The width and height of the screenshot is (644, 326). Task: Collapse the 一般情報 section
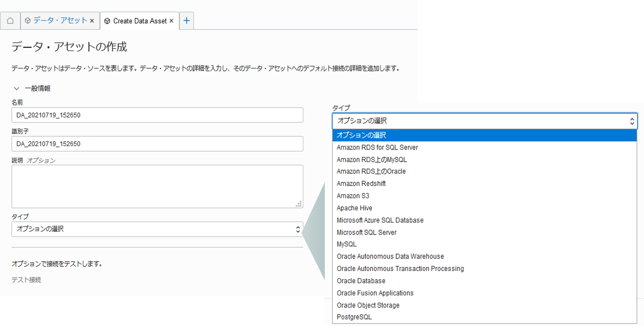pos(16,88)
